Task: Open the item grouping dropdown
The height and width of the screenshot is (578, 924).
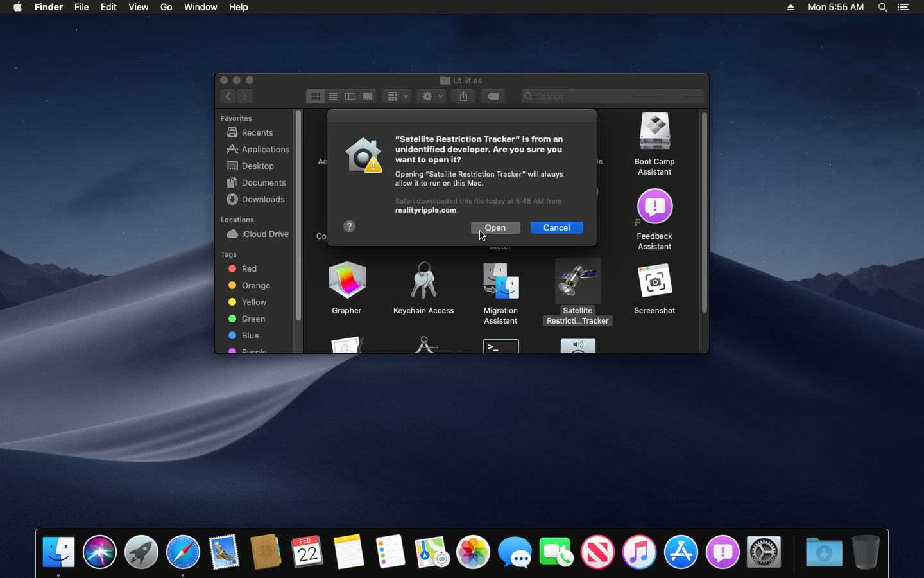Action: 397,96
